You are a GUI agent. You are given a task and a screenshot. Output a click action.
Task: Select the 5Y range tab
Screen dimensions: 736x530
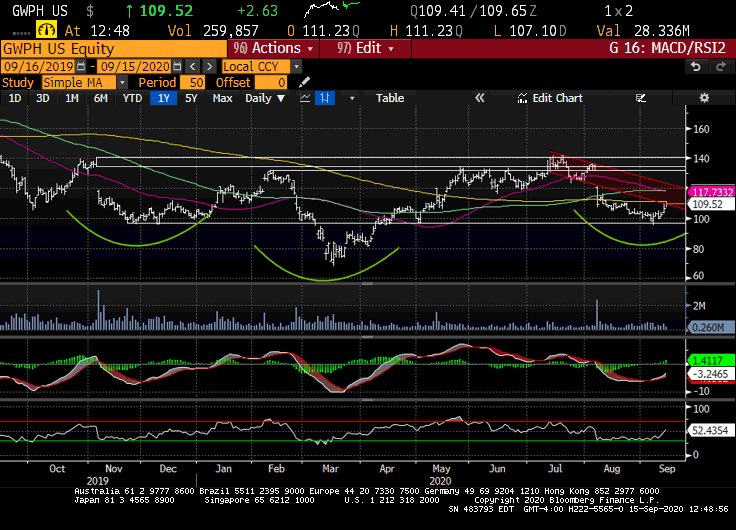pos(191,98)
